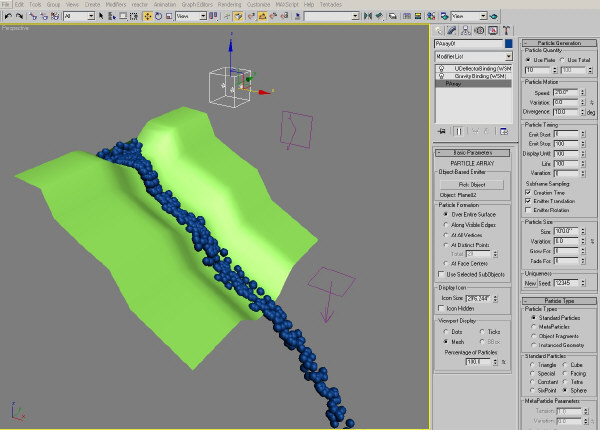The width and height of the screenshot is (600, 430).
Task: Toggle the Show End Result button
Action: [x=458, y=132]
